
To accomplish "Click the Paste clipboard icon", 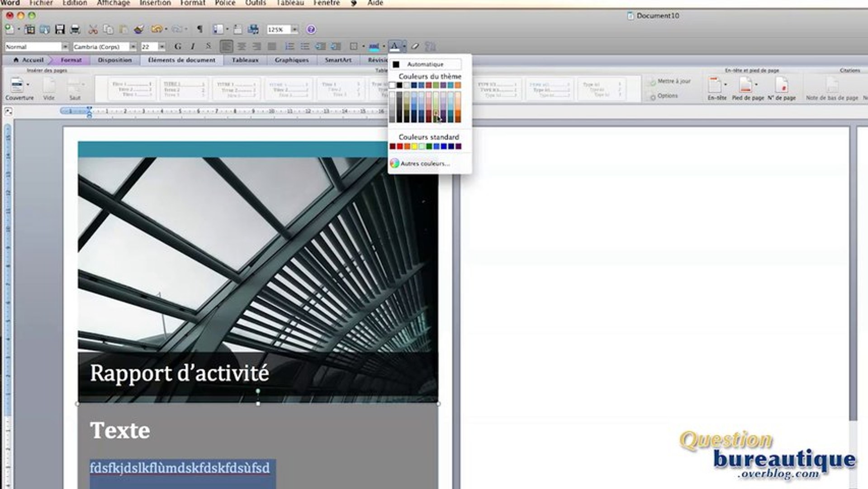I will pos(123,29).
